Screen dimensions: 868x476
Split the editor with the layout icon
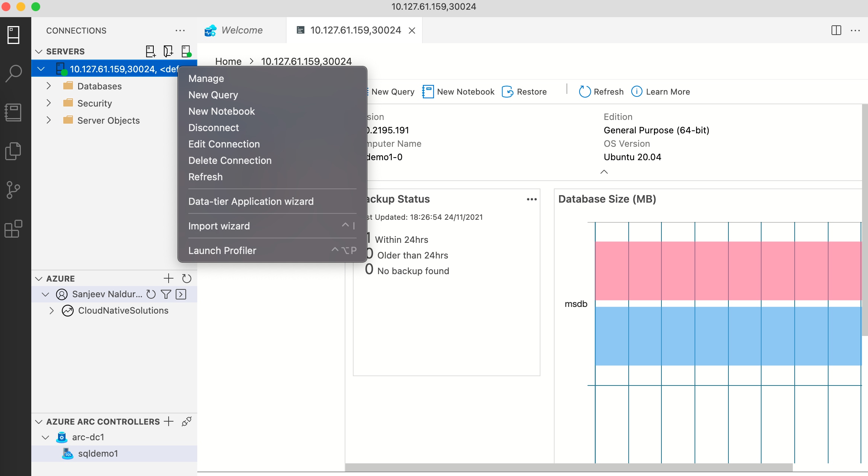pyautogui.click(x=836, y=30)
